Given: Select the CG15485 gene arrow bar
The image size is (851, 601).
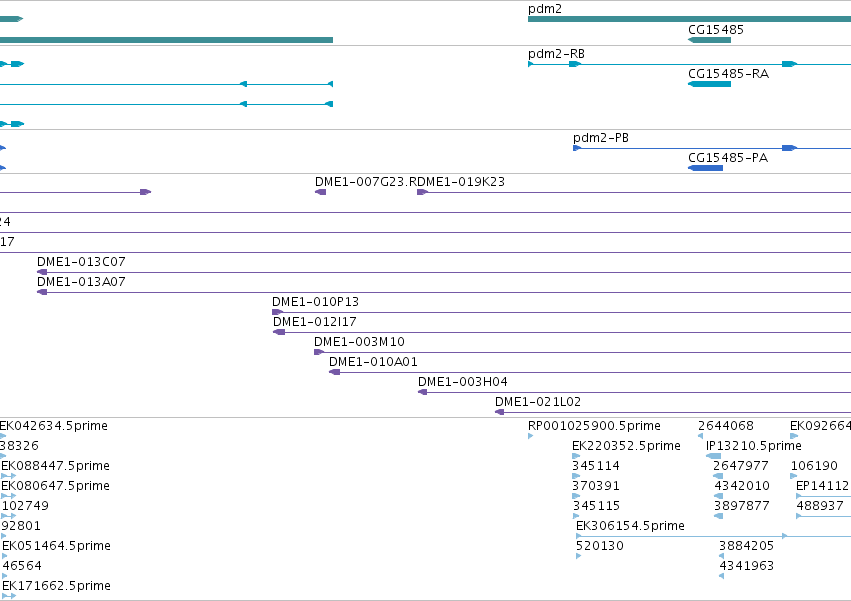Looking at the screenshot, I should point(709,40).
